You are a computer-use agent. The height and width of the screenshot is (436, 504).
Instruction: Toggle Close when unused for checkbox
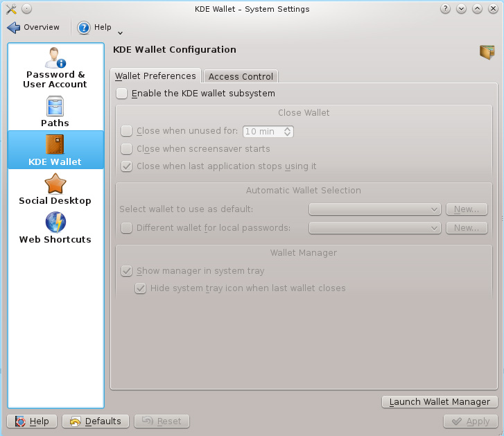[126, 131]
